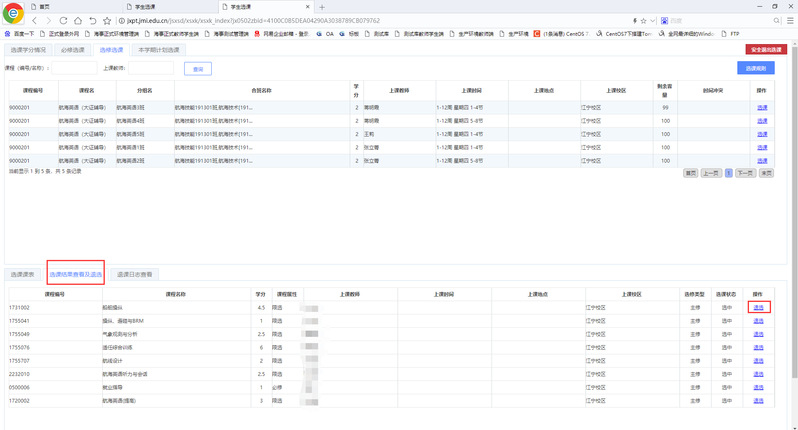The image size is (798, 430).
Task: Switch to 退课日志查看 tab
Action: pyautogui.click(x=135, y=273)
